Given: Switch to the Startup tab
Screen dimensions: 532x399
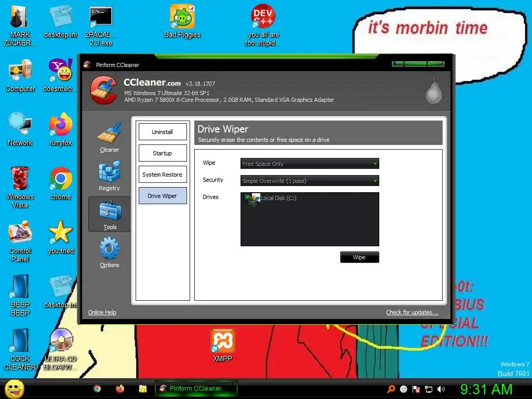Looking at the screenshot, I should tap(163, 153).
